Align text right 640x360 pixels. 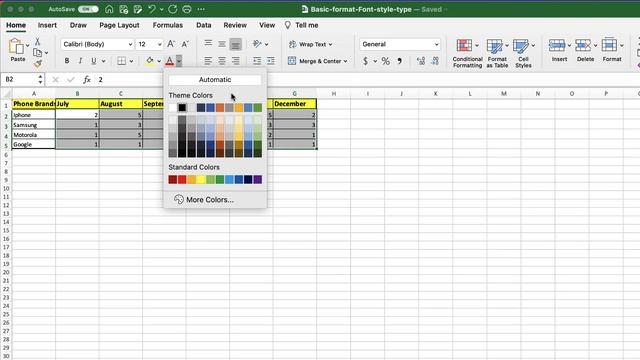click(x=236, y=61)
